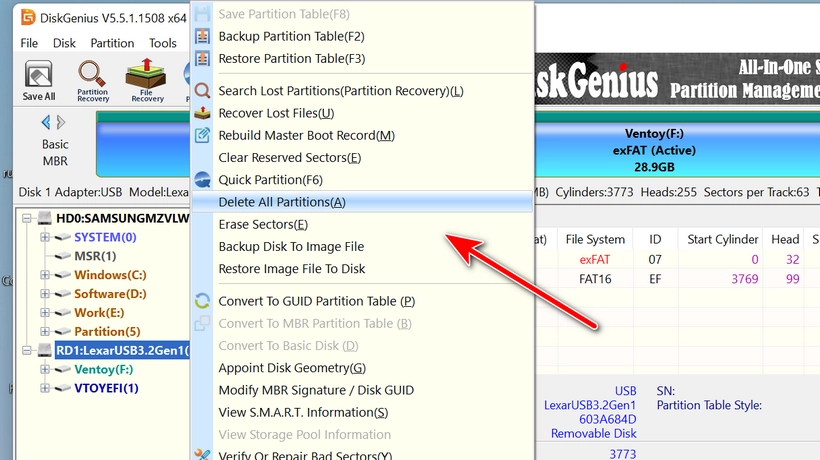Go to next disk with right arrow
The image size is (820, 460).
point(61,122)
